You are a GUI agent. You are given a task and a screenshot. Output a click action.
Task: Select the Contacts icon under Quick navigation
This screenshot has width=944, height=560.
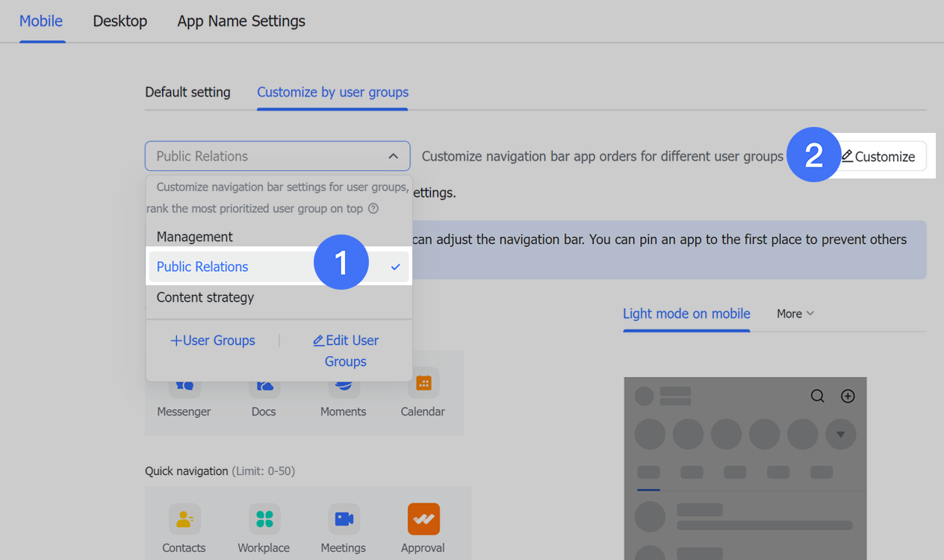click(x=184, y=519)
